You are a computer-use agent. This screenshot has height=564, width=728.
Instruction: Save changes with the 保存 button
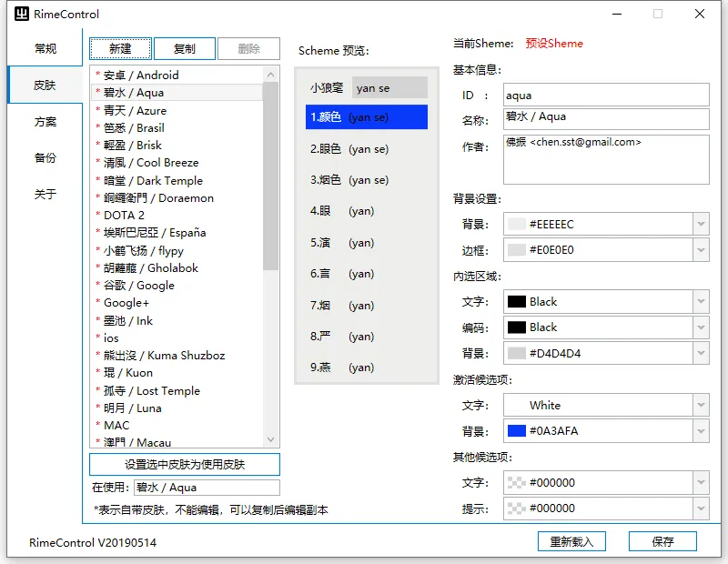coord(662,541)
